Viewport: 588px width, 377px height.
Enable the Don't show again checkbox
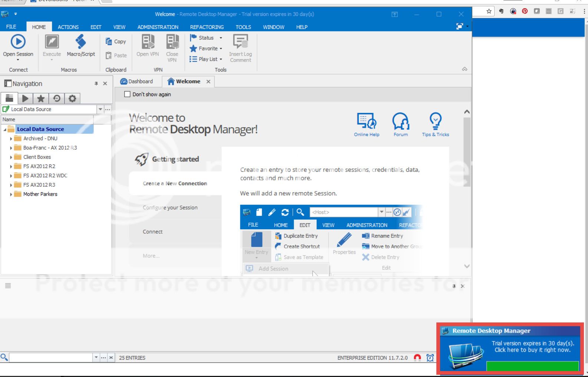127,94
